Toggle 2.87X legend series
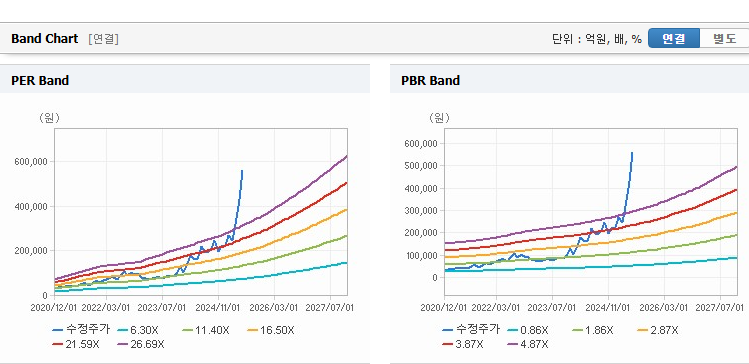749x364 pixels. pyautogui.click(x=658, y=330)
